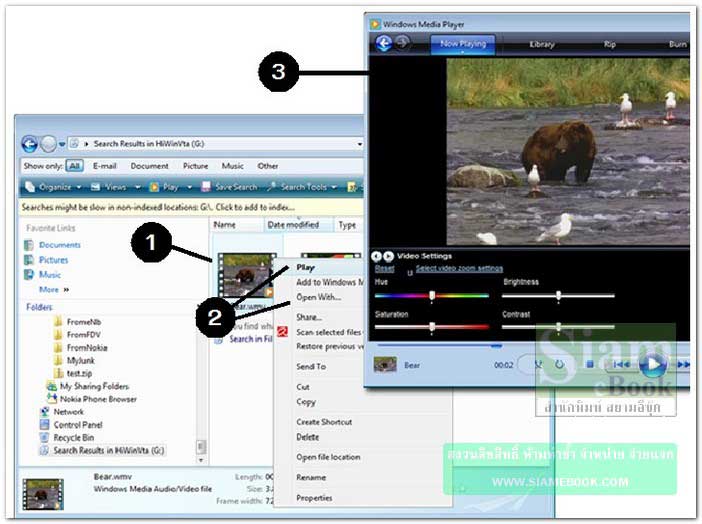Viewport: 702px width, 524px height.
Task: Choose Open file location from context menu
Action: click(328, 457)
